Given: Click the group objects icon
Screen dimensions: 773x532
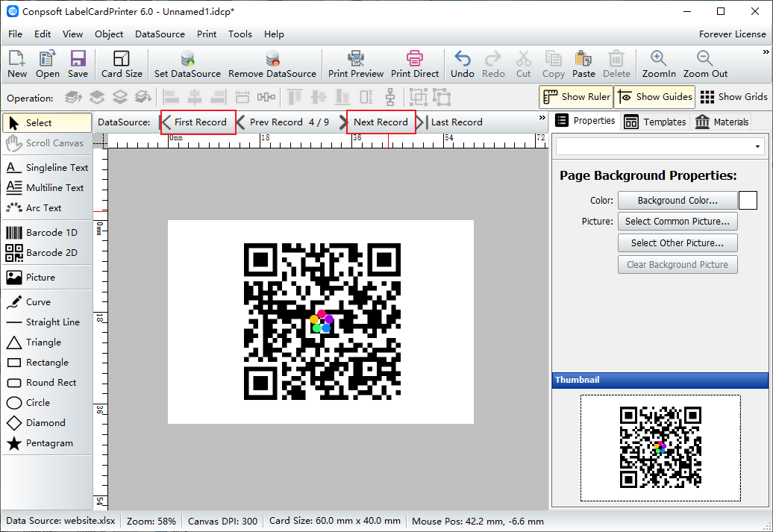Looking at the screenshot, I should (x=419, y=97).
